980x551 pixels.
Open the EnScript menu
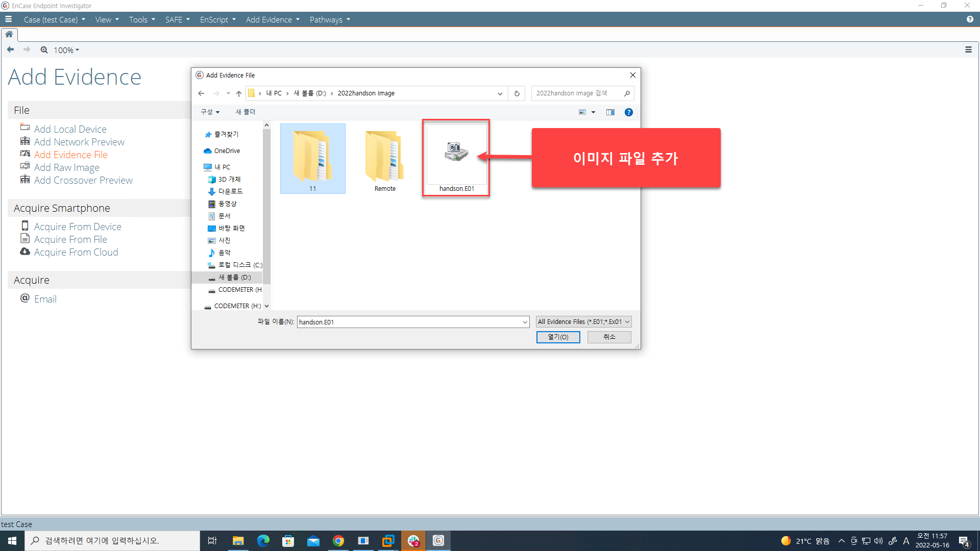coord(218,19)
